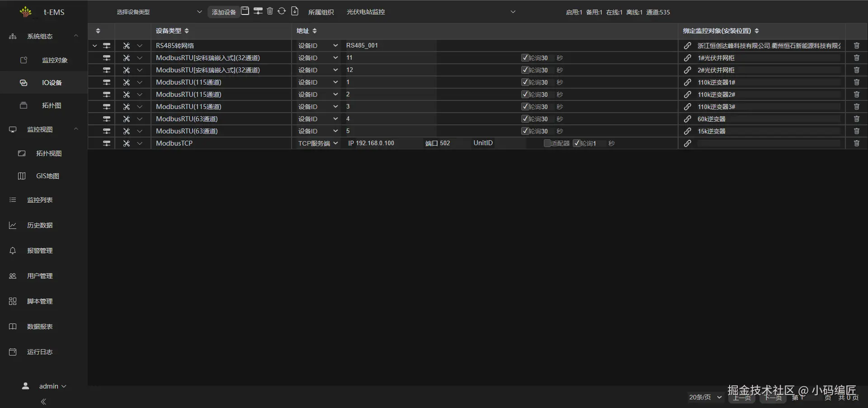Click the network device icon in toolbar
This screenshot has height=408, width=868.
point(258,11)
